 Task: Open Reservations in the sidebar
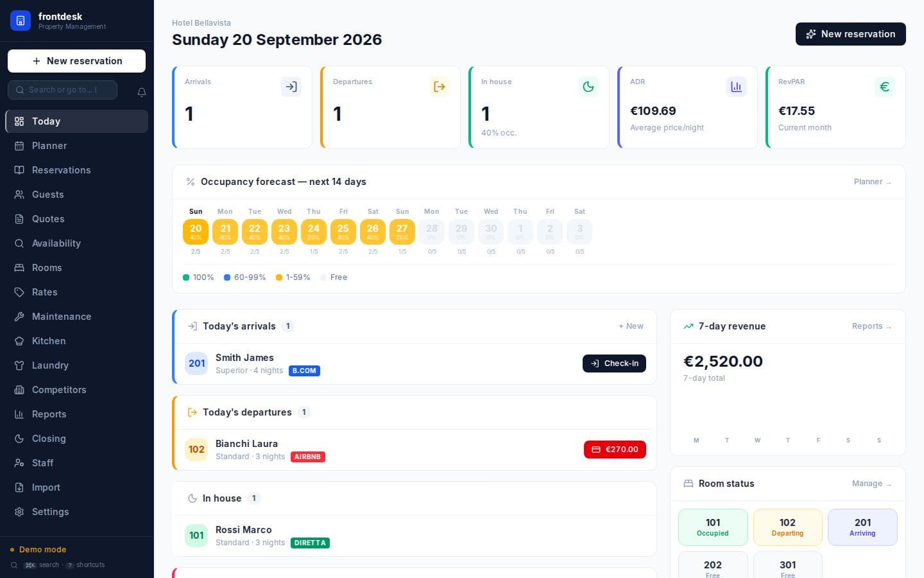[x=76, y=170]
